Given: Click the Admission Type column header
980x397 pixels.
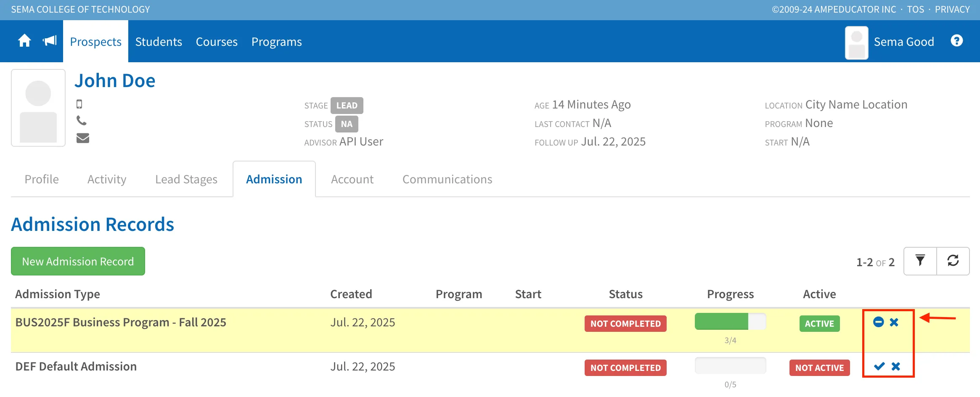Looking at the screenshot, I should coord(58,294).
